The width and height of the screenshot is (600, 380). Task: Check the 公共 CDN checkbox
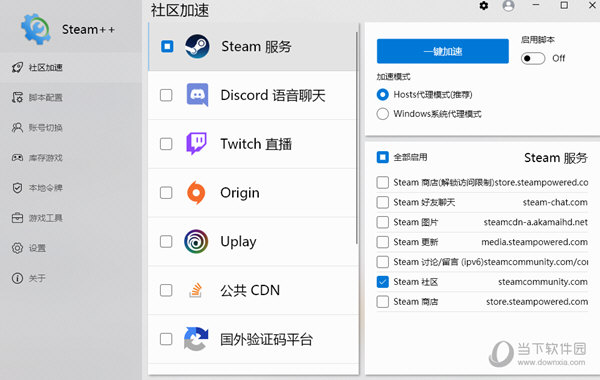[x=166, y=290]
